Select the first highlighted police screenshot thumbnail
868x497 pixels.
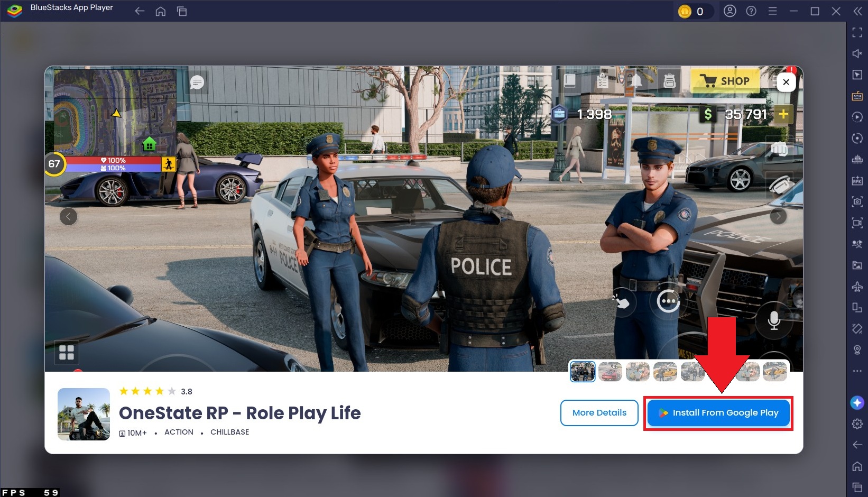[x=583, y=372]
